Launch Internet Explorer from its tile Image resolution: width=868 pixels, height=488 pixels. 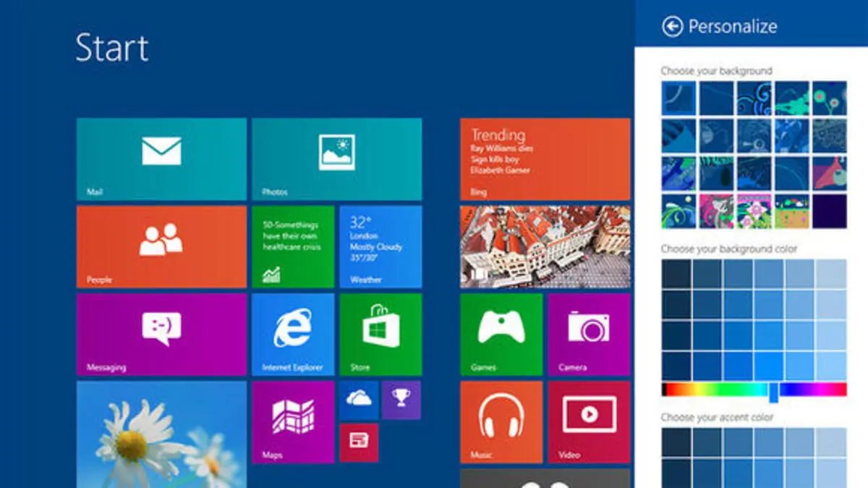293,334
